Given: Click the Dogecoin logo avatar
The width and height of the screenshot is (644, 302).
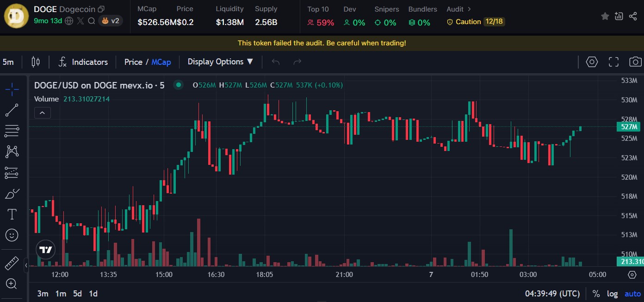Looking at the screenshot, I should (16, 15).
